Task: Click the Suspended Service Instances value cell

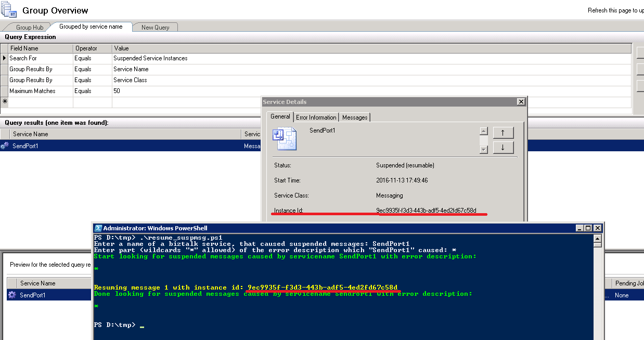Action: tap(372, 58)
